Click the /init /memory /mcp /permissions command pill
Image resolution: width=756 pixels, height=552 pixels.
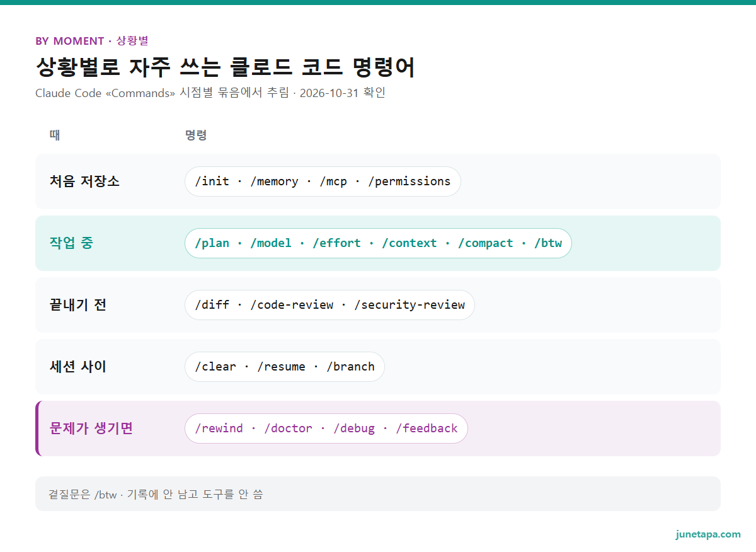(x=323, y=181)
